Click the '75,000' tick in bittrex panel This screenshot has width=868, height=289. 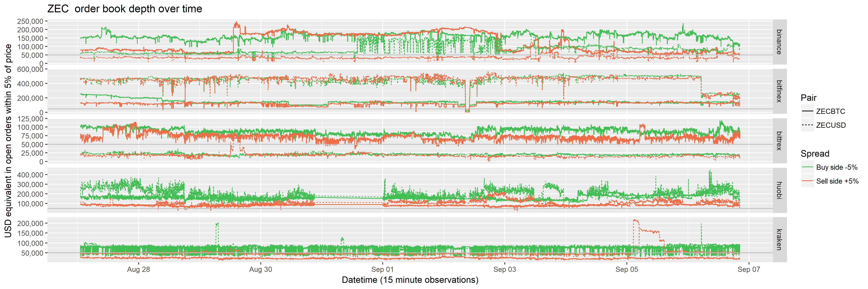coord(32,136)
